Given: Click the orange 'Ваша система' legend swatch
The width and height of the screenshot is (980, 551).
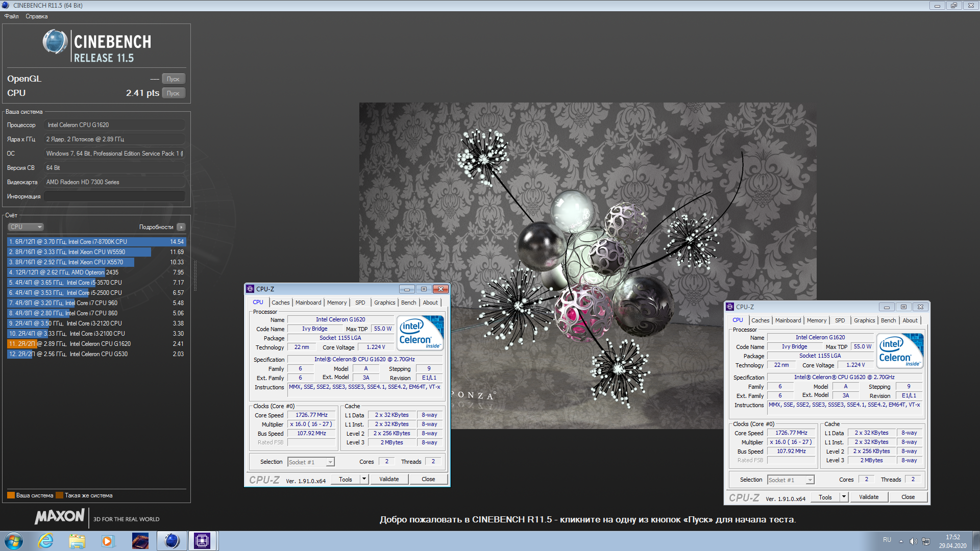Looking at the screenshot, I should coord(11,495).
